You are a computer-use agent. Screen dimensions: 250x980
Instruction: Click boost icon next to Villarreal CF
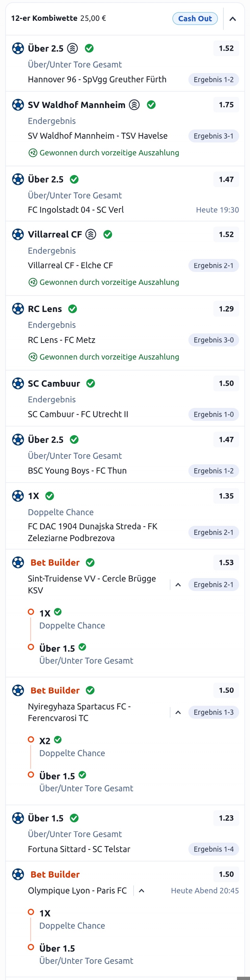[x=91, y=234]
